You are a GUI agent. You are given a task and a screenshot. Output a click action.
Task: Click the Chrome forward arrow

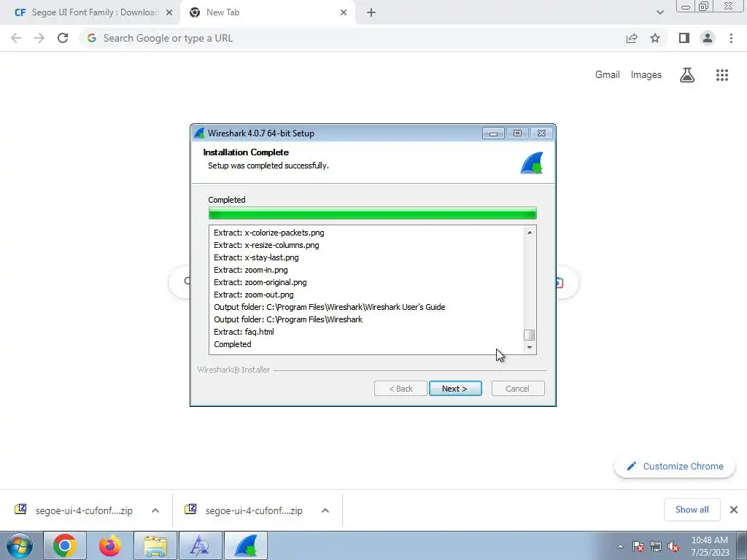(x=39, y=38)
